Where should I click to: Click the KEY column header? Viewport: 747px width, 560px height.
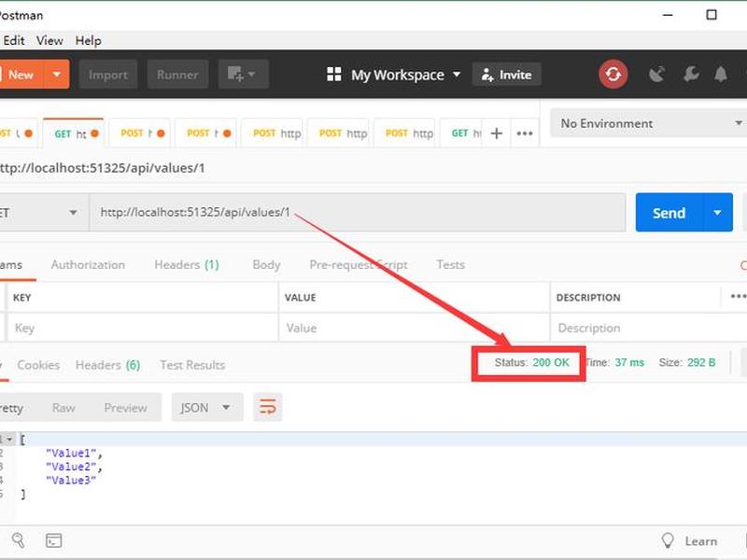click(21, 298)
